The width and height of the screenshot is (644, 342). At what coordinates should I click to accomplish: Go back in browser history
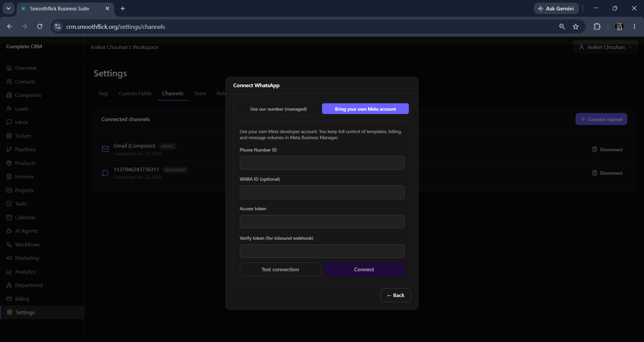point(10,26)
